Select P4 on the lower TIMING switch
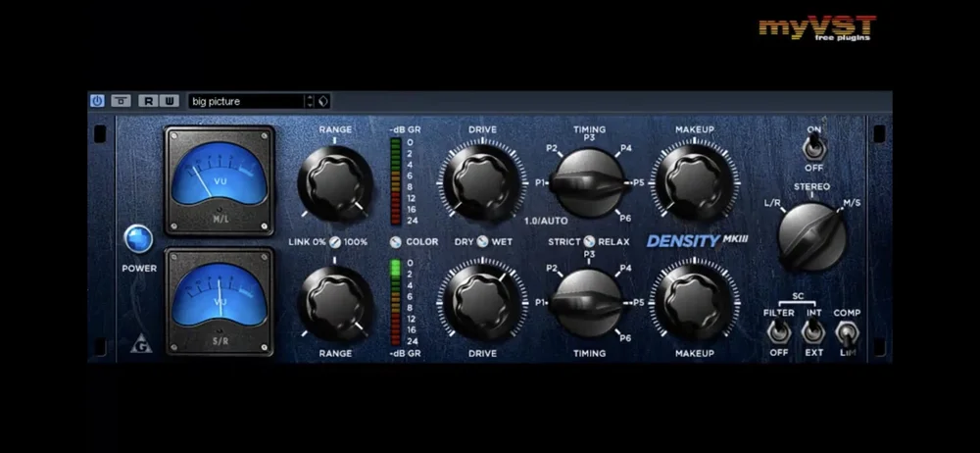The image size is (980, 453). [x=625, y=269]
